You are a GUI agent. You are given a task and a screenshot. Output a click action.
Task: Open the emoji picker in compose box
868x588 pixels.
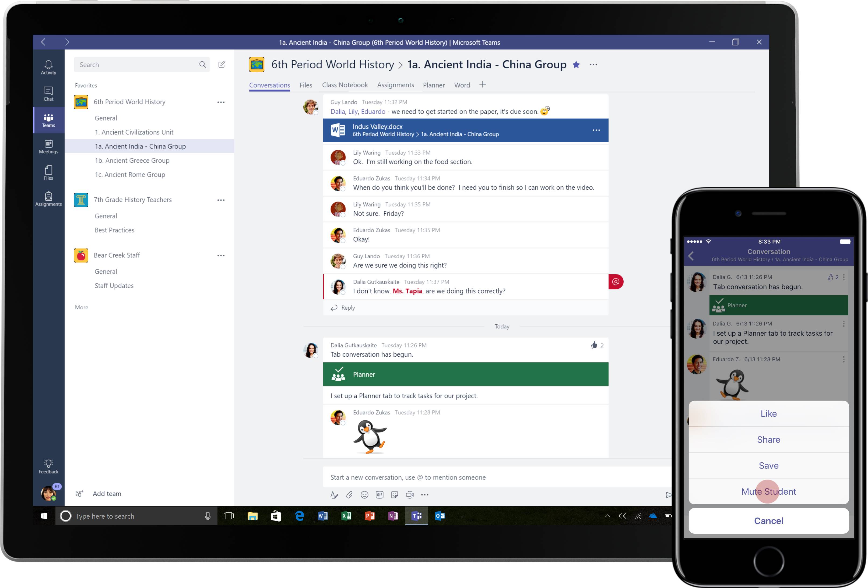click(x=364, y=495)
